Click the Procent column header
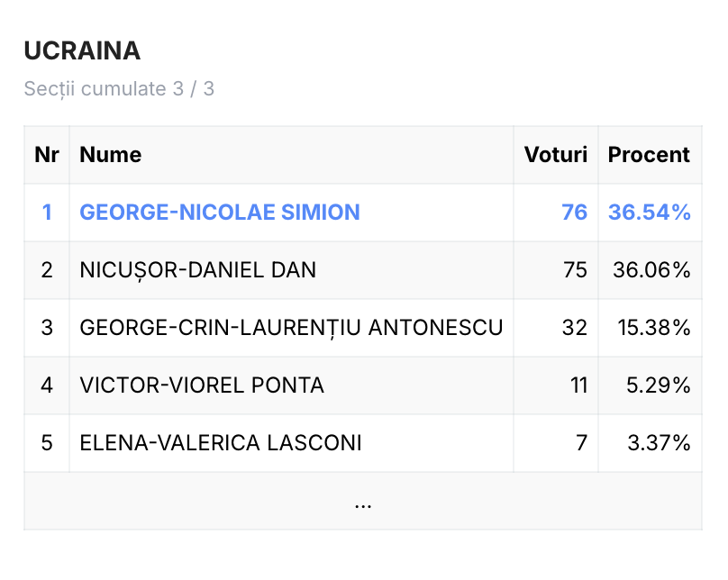728x580 pixels. click(x=649, y=155)
